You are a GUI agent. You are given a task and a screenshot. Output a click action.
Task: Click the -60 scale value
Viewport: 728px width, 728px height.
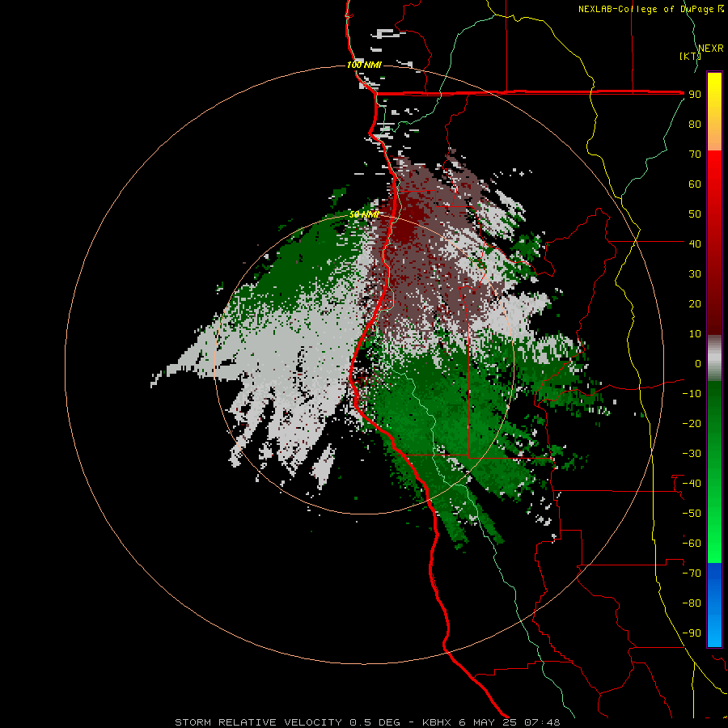tap(692, 544)
